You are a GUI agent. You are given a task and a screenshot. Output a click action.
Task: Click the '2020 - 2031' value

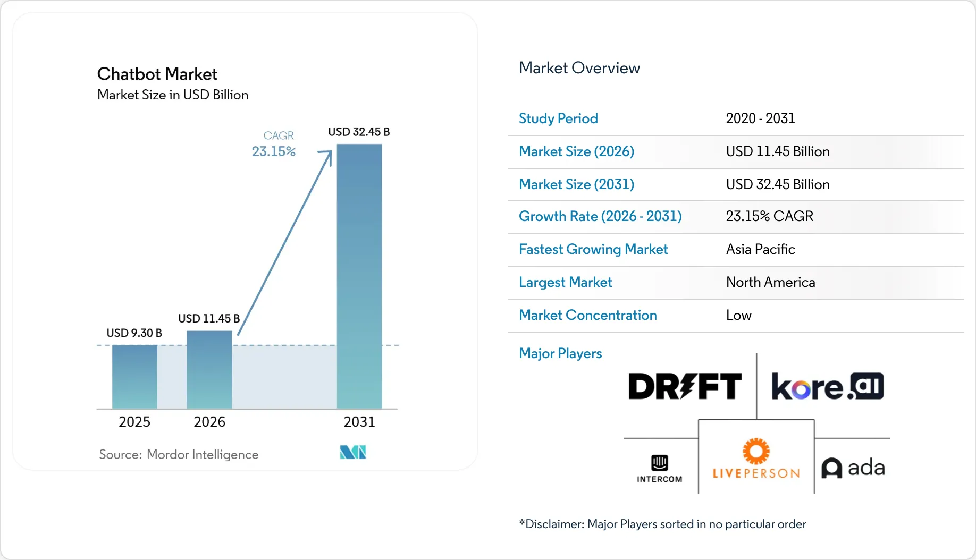760,118
